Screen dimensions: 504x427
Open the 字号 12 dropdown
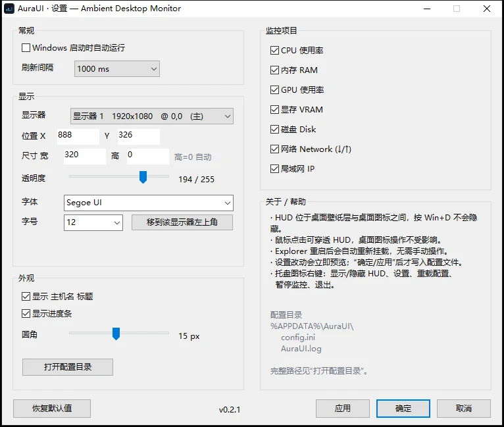(x=93, y=222)
